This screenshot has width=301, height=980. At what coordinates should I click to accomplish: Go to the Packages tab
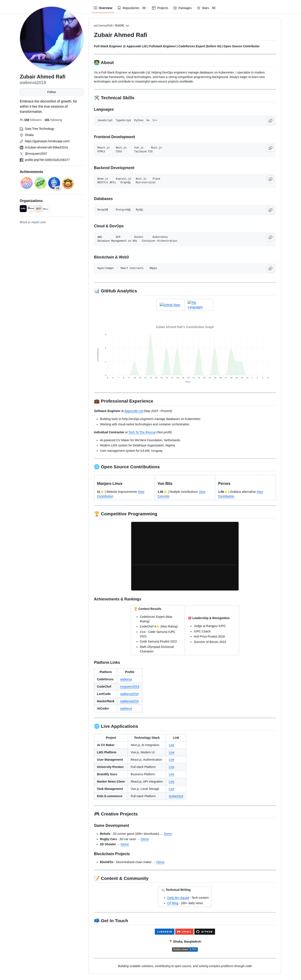[182, 8]
